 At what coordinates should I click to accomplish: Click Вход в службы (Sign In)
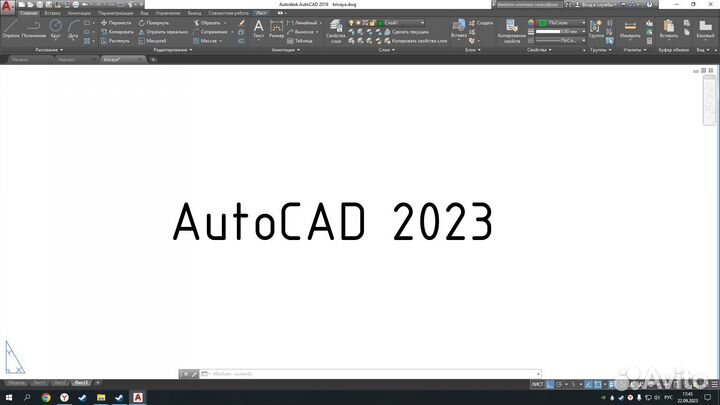click(x=595, y=5)
